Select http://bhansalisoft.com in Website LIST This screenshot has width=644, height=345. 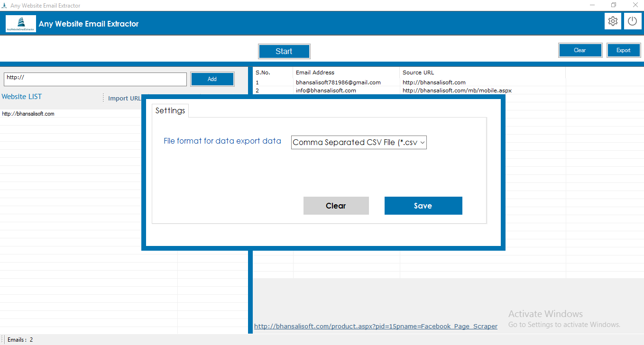point(28,114)
